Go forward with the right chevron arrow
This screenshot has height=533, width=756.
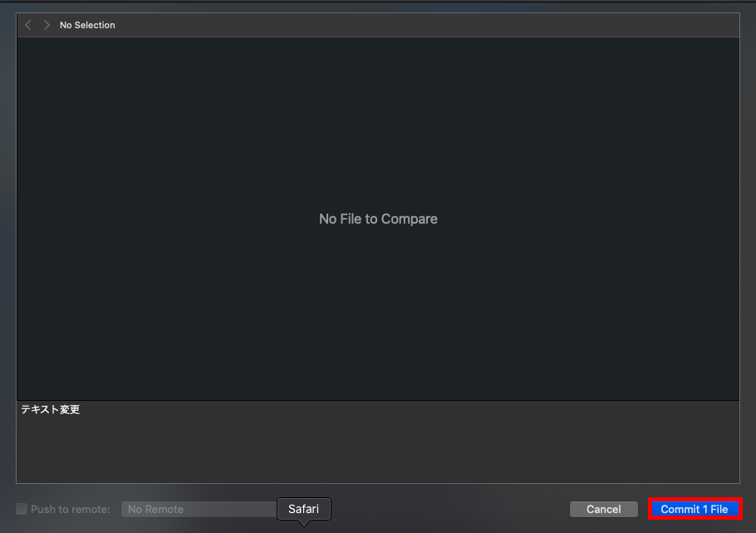47,25
